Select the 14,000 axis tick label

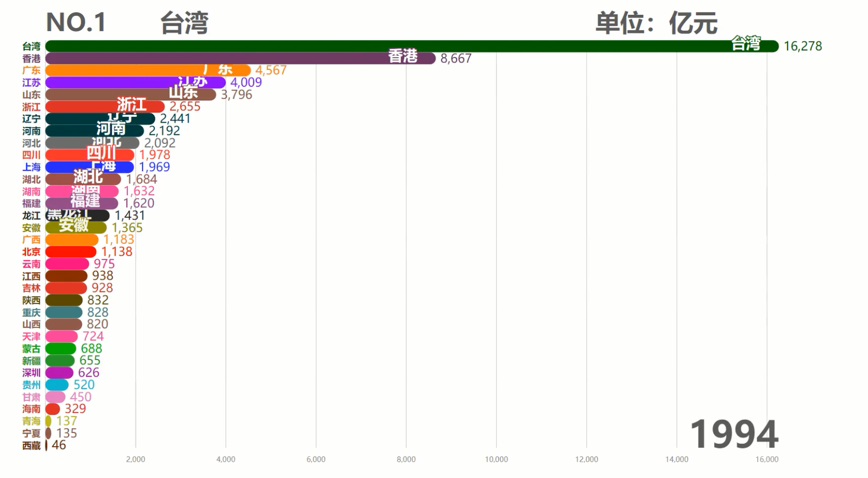click(x=677, y=459)
